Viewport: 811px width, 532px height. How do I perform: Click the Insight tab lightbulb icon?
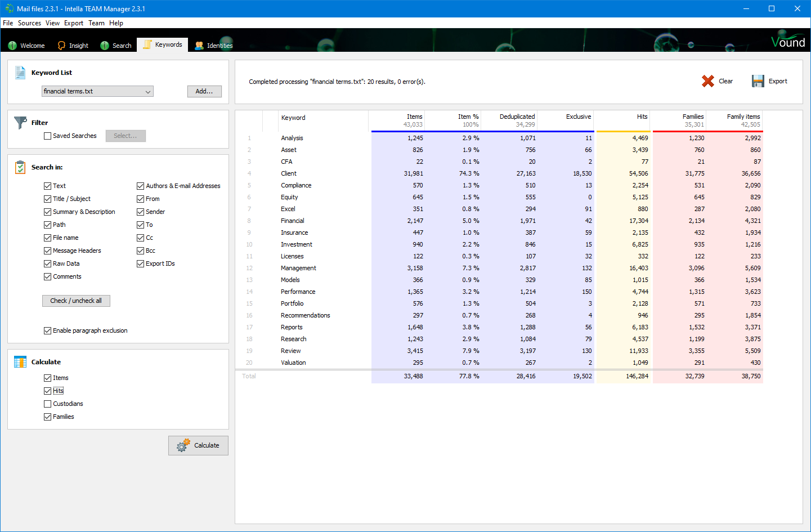point(61,46)
